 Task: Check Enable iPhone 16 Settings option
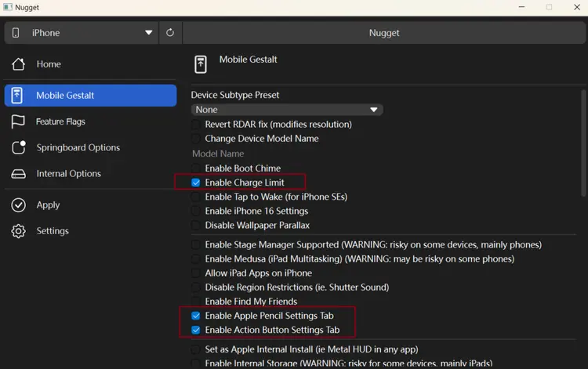(x=196, y=211)
